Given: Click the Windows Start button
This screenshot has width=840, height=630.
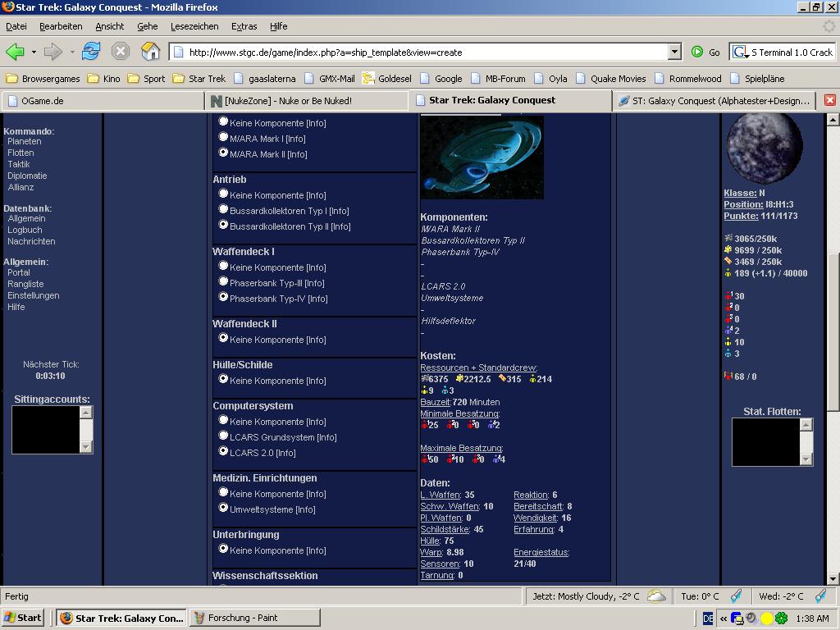Looking at the screenshot, I should pos(23,618).
